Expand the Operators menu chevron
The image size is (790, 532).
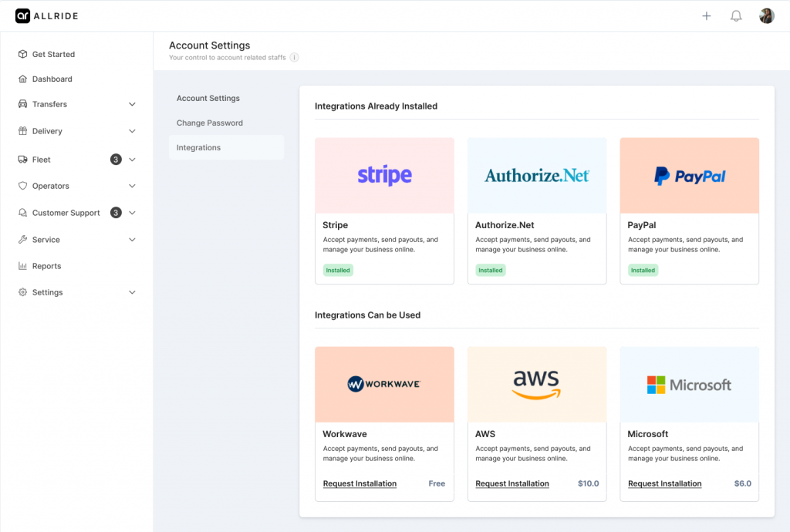[x=132, y=186]
